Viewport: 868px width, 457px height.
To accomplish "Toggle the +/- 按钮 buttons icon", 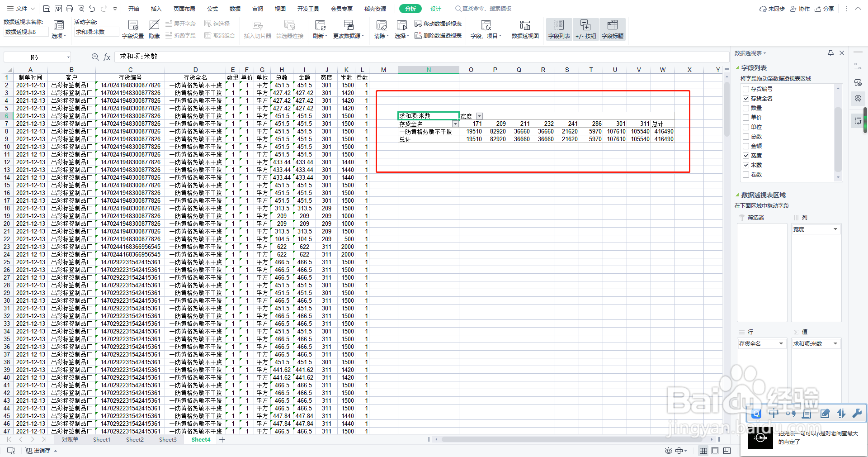I will tap(585, 29).
